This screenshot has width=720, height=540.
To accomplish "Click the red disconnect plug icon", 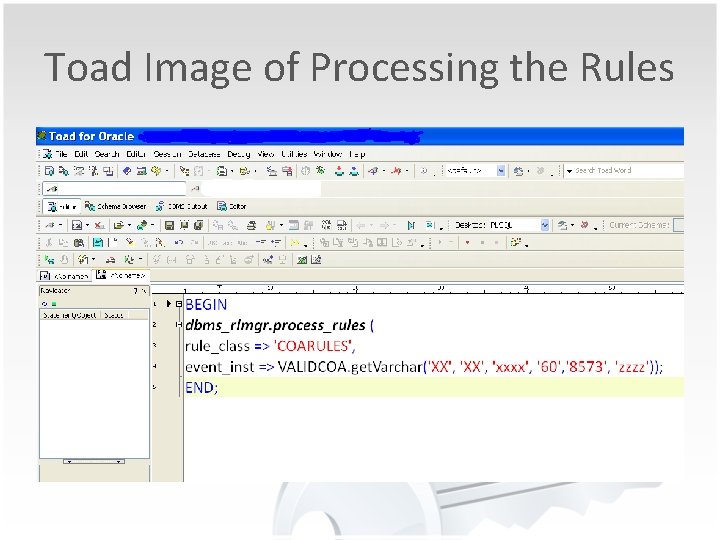I will 396,171.
